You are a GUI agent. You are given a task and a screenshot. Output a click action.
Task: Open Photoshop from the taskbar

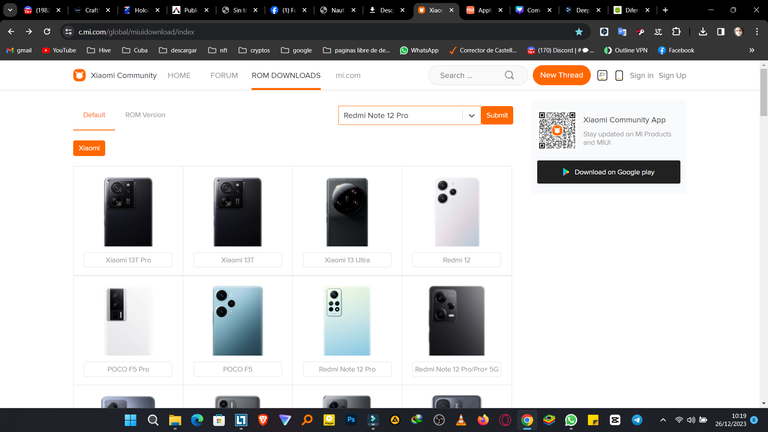coord(351,420)
